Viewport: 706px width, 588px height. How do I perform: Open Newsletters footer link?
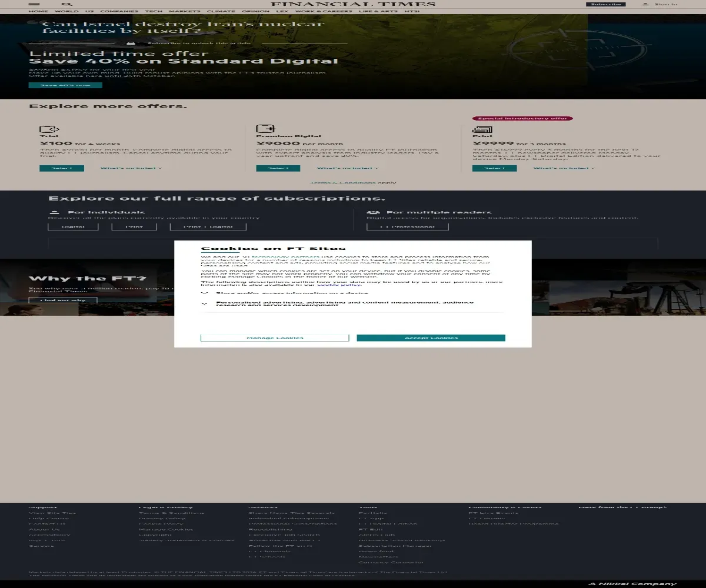point(378,556)
